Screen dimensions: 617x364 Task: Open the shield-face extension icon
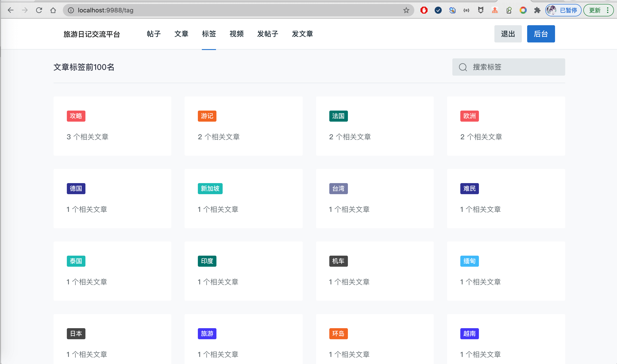click(x=480, y=10)
